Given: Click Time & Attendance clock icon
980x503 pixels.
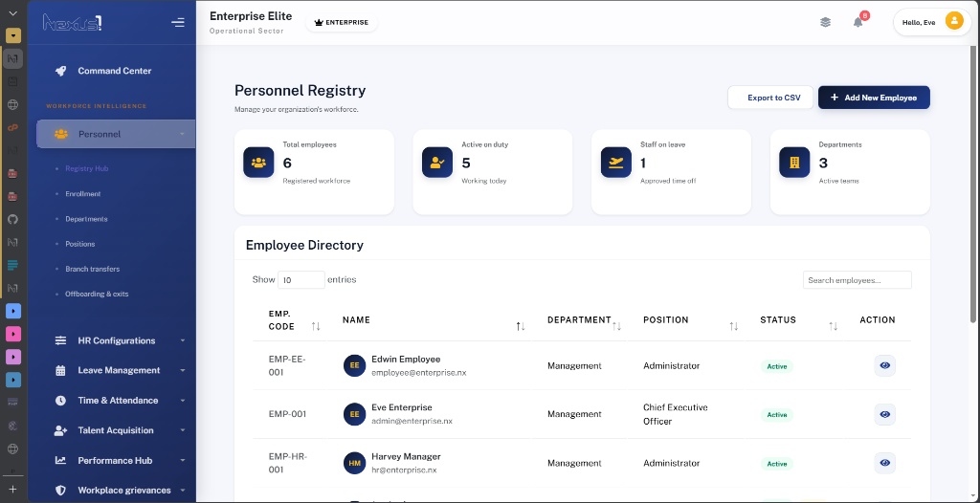Looking at the screenshot, I should point(60,401).
